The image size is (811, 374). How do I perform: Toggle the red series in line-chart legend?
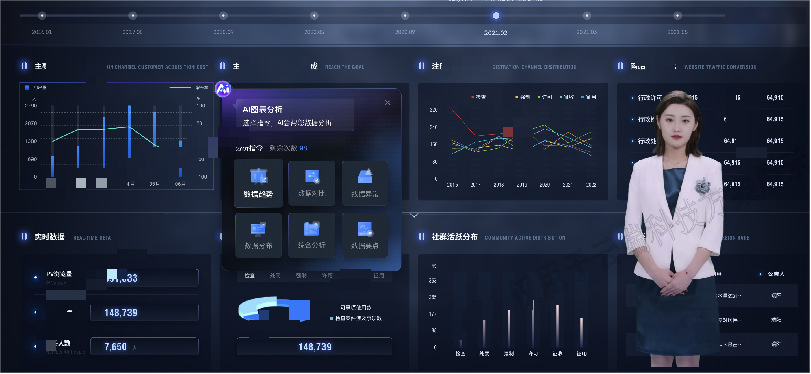[477, 97]
